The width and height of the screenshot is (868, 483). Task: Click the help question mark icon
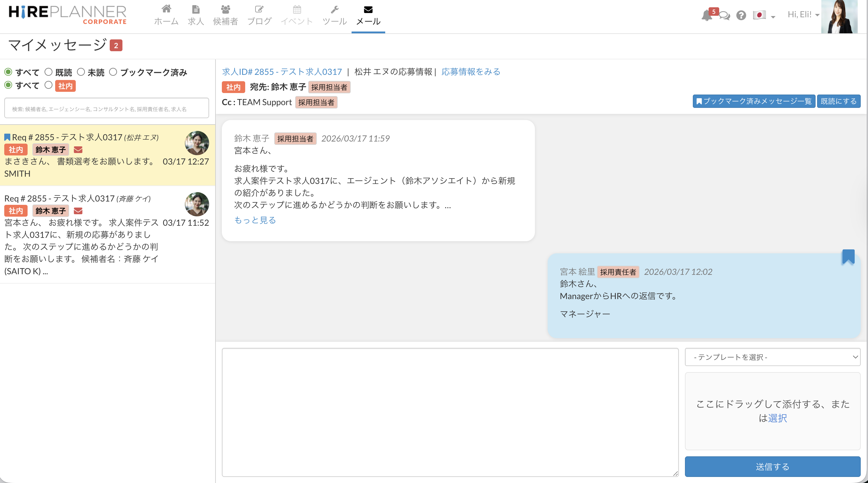click(x=741, y=15)
